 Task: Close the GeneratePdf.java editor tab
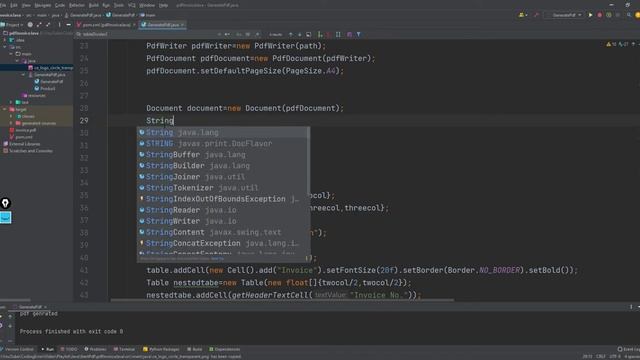[x=182, y=25]
